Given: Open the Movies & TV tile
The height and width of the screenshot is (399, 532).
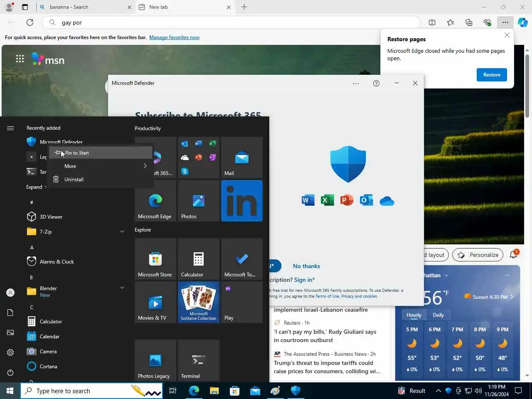Looking at the screenshot, I should pyautogui.click(x=155, y=302).
